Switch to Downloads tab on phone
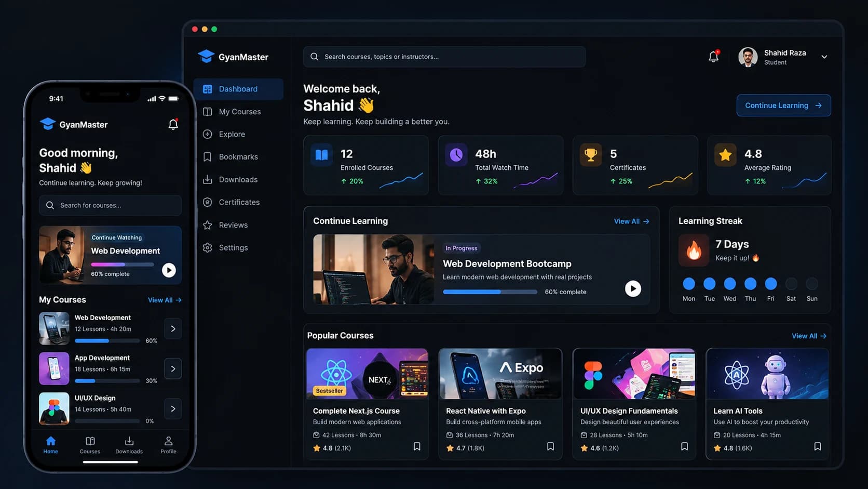868x489 pixels. coord(129,445)
